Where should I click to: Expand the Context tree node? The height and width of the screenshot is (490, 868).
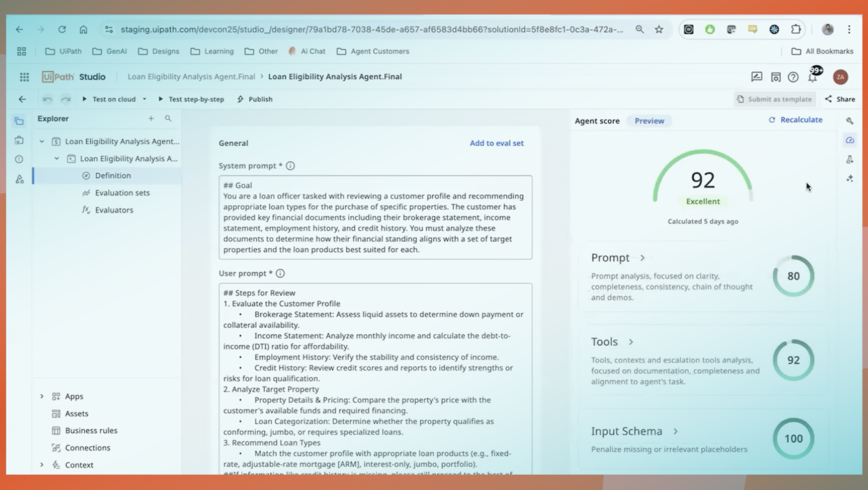42,465
